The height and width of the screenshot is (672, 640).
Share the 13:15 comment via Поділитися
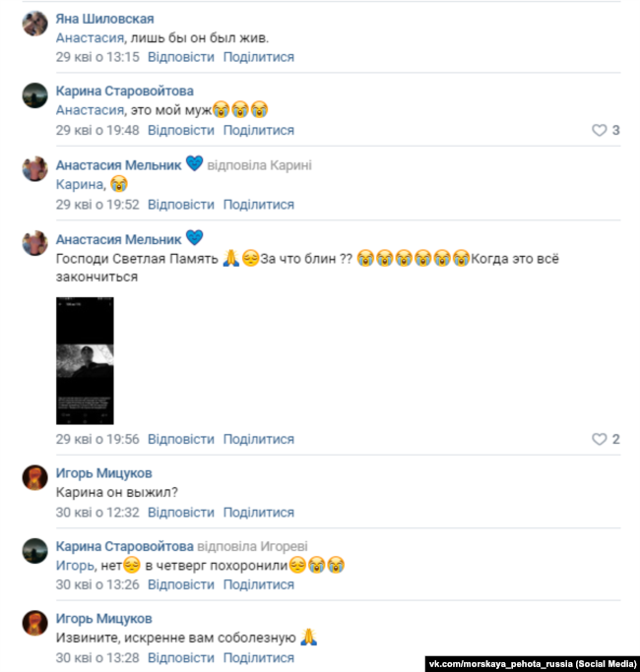click(x=259, y=57)
